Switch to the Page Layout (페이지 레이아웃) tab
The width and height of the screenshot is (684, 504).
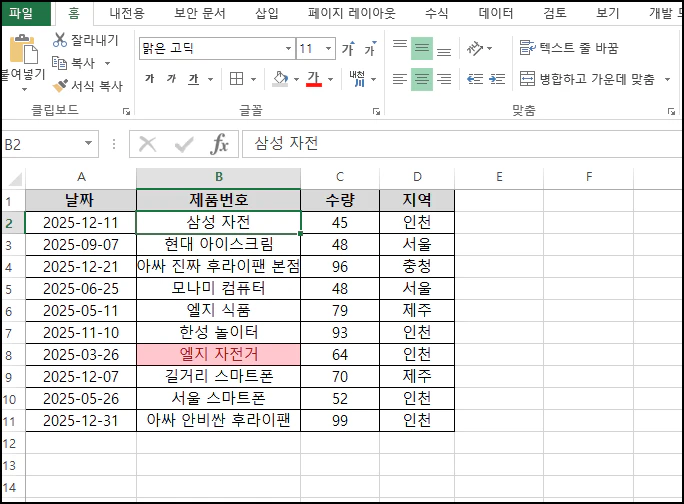352,13
